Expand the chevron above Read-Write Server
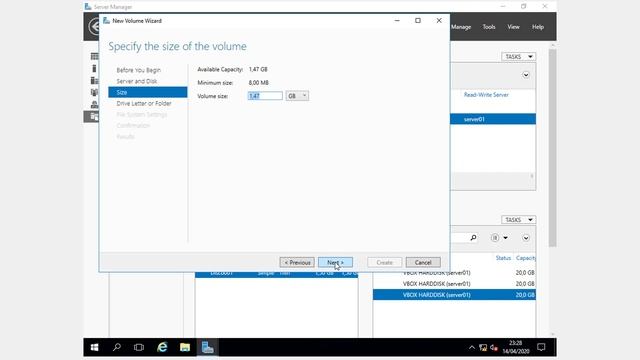The height and width of the screenshot is (360, 640). 526,75
